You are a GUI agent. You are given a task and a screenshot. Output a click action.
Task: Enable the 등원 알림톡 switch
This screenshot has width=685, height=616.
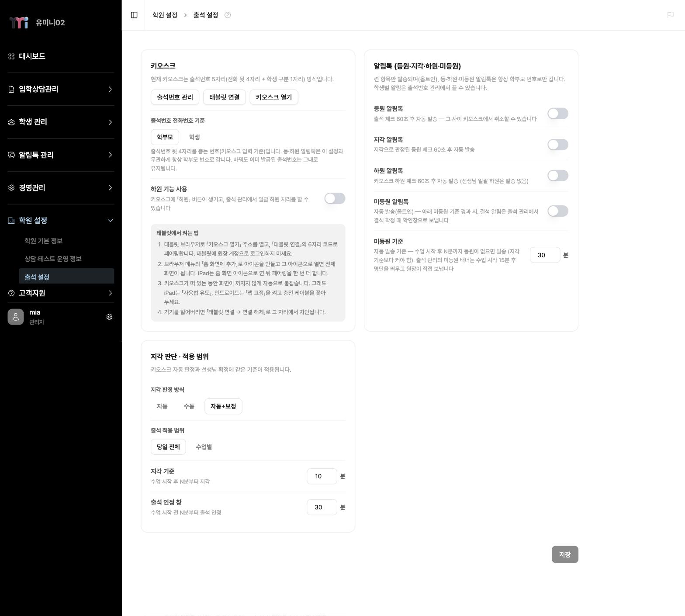[x=558, y=114]
